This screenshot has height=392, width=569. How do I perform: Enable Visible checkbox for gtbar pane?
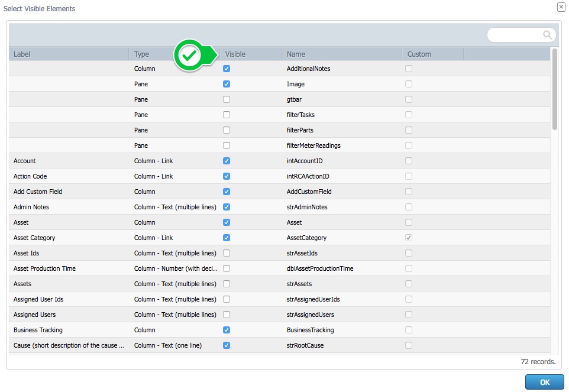click(x=227, y=99)
